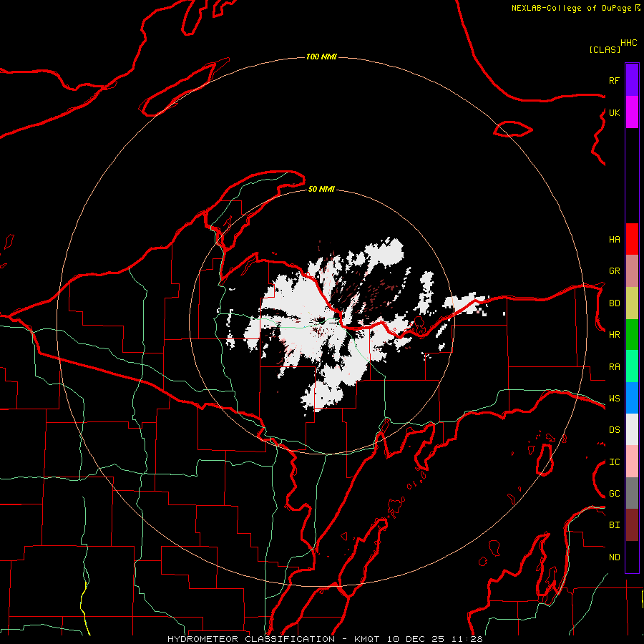
Task: Click the 10 DEC 25 date text
Action: [416, 639]
